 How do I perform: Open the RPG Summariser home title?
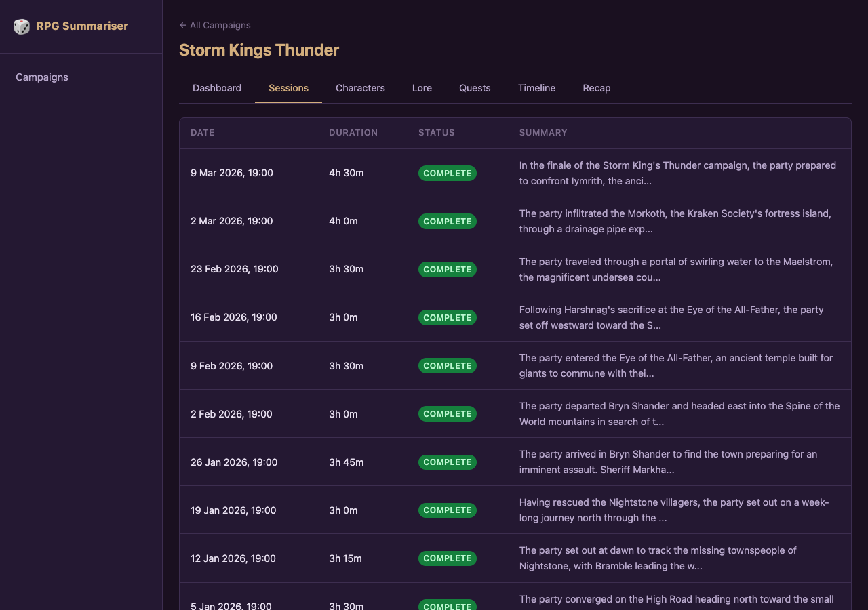[82, 26]
